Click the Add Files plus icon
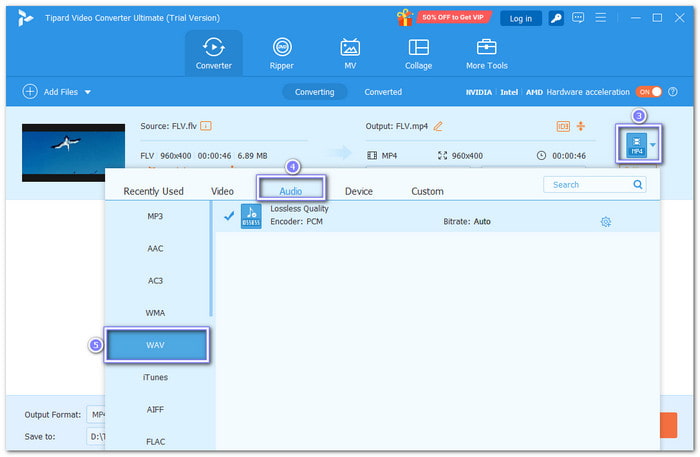 pyautogui.click(x=30, y=92)
